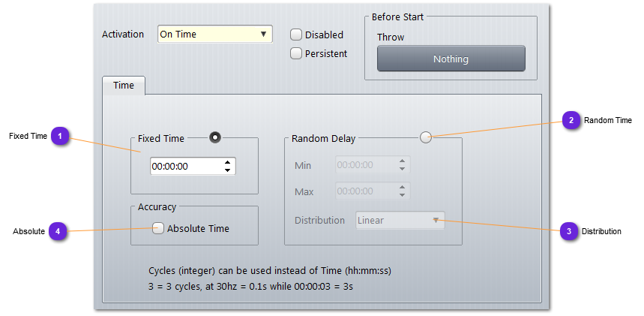Screen dimensions: 644x316
Task: Switch to the Time tab
Action: click(124, 86)
